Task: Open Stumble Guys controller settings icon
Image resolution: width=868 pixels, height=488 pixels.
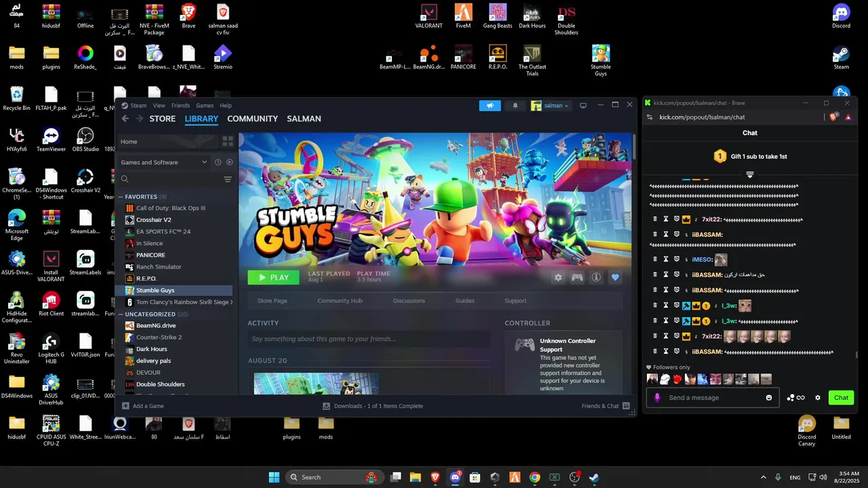Action: [577, 277]
